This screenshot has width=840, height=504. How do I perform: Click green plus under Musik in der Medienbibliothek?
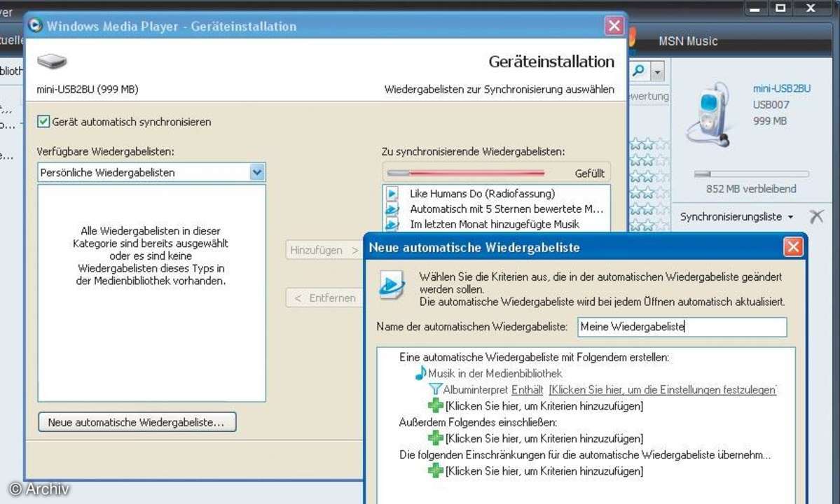point(436,405)
